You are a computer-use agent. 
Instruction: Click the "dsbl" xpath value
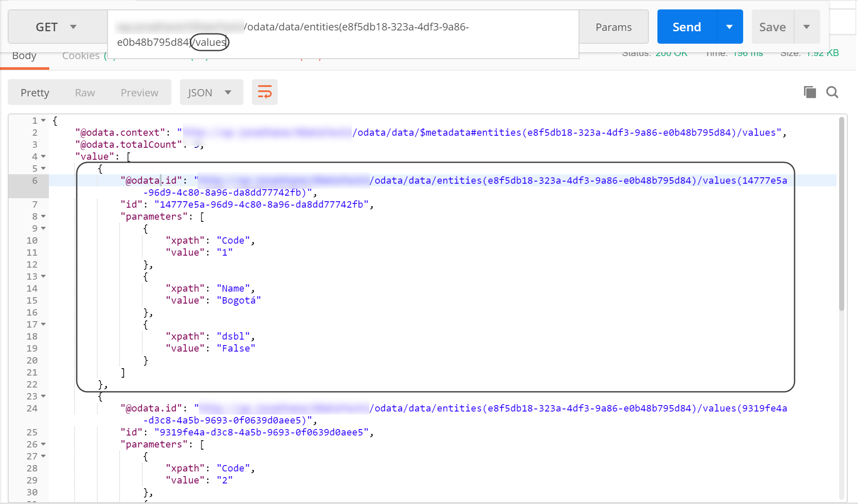pyautogui.click(x=233, y=337)
